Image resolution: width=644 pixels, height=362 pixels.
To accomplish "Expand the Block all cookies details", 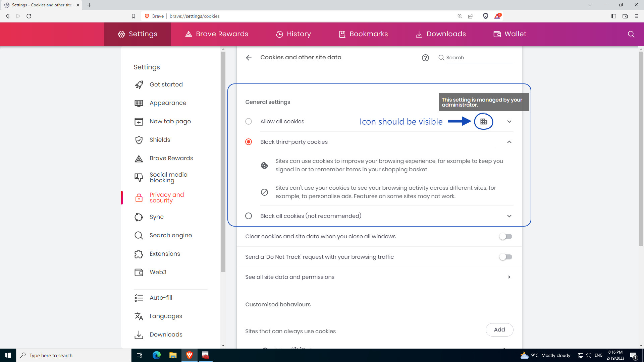I will pyautogui.click(x=509, y=216).
